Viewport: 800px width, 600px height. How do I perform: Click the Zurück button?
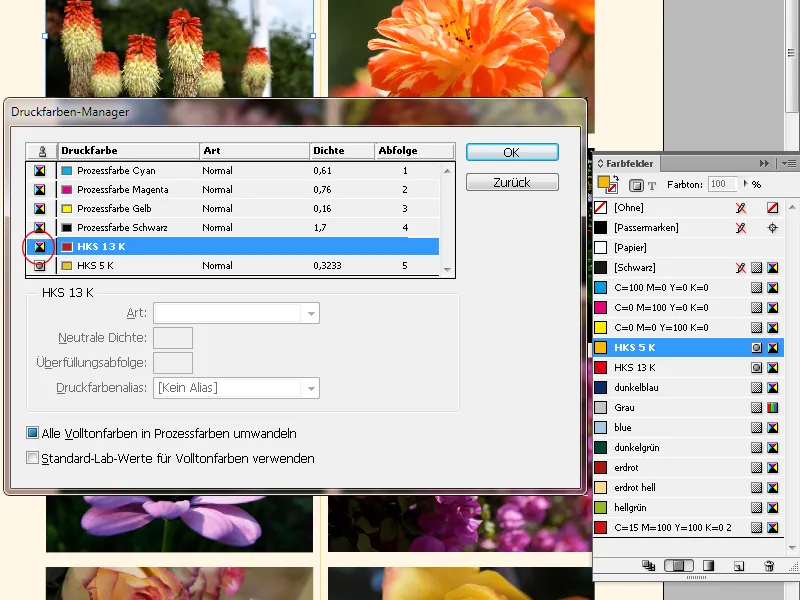512,182
